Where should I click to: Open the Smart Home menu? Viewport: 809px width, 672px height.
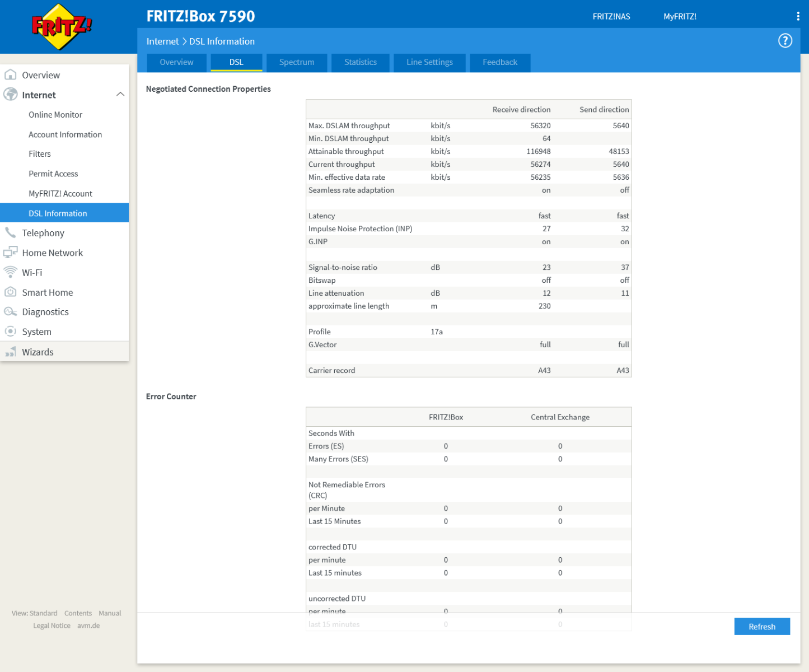click(x=64, y=292)
